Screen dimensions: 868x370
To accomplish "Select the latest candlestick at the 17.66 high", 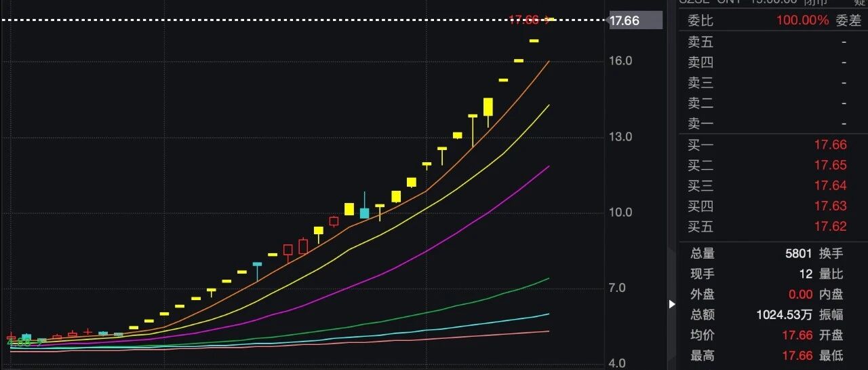I will click(x=550, y=20).
